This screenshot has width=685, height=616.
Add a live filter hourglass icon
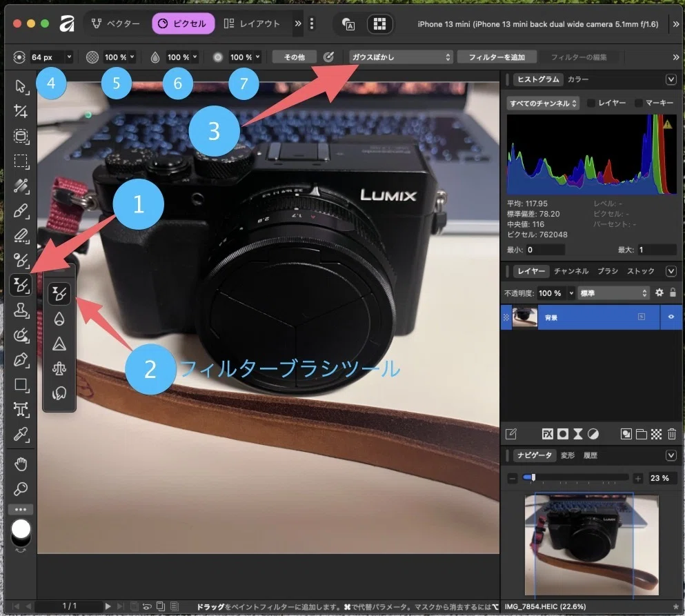(578, 434)
